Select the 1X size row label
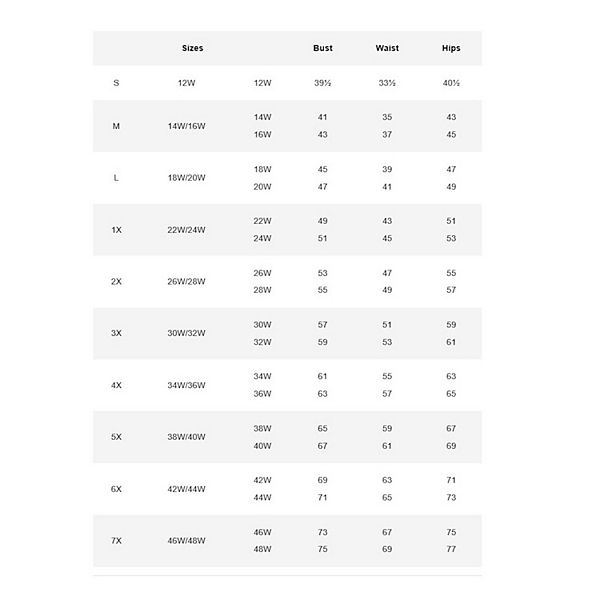 tap(116, 230)
